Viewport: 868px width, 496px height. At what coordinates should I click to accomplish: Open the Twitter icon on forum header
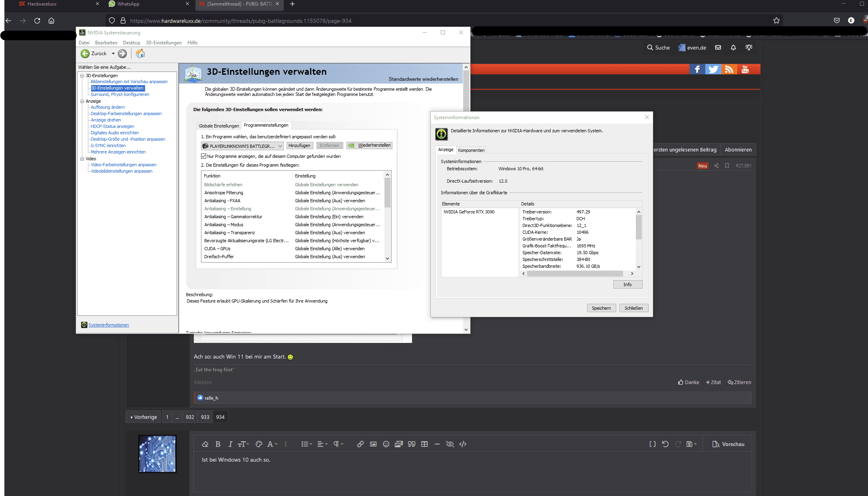(x=713, y=69)
